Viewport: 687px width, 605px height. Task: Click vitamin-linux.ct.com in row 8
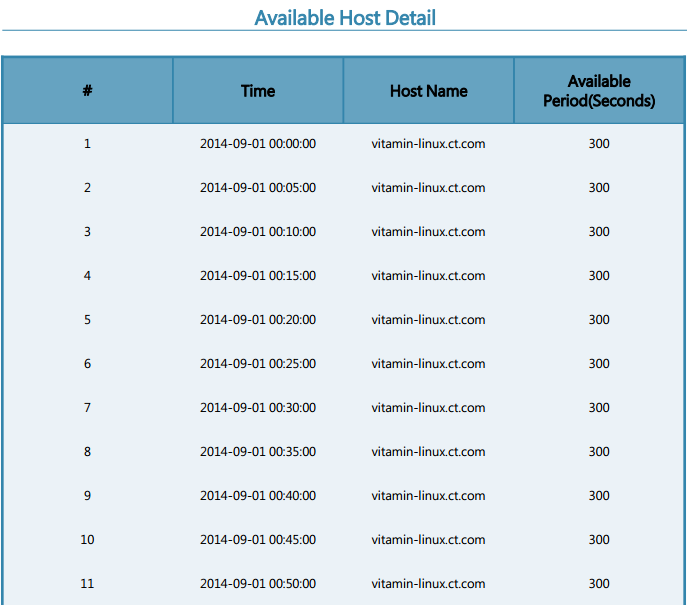[428, 451]
